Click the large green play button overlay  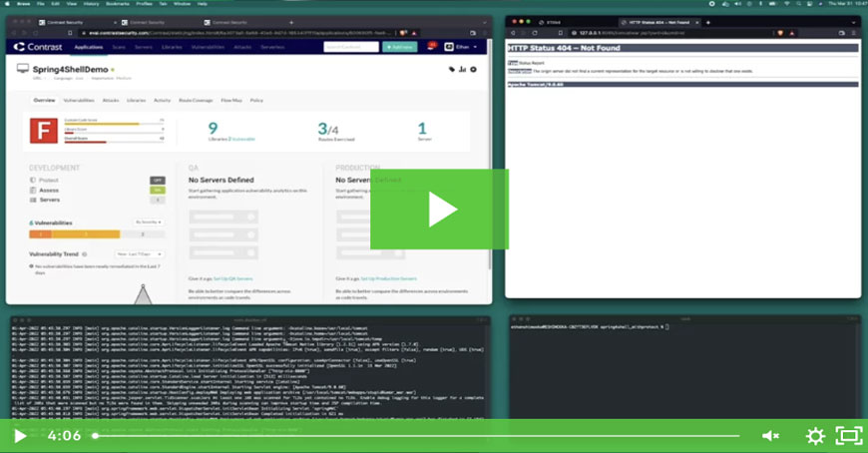[x=440, y=209]
